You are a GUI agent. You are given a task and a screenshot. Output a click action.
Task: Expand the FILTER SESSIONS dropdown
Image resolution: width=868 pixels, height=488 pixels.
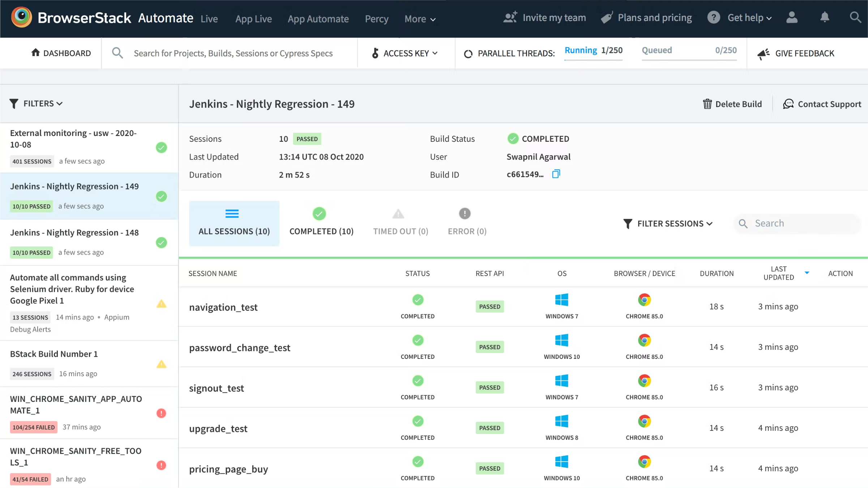668,224
